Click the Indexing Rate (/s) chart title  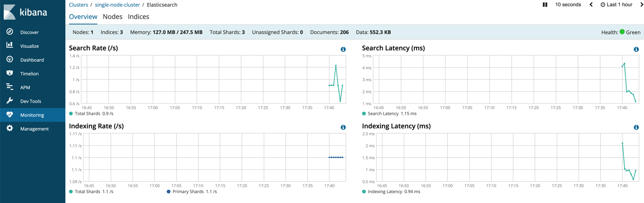coord(96,126)
